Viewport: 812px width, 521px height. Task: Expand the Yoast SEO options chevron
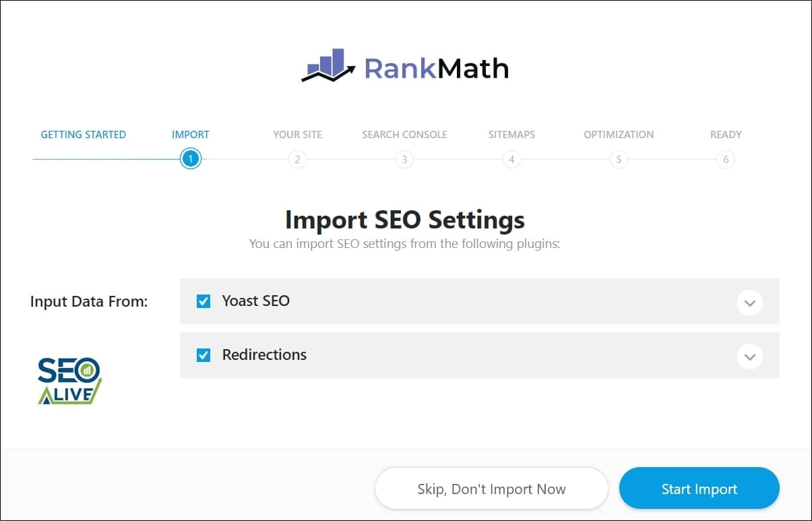click(x=750, y=302)
